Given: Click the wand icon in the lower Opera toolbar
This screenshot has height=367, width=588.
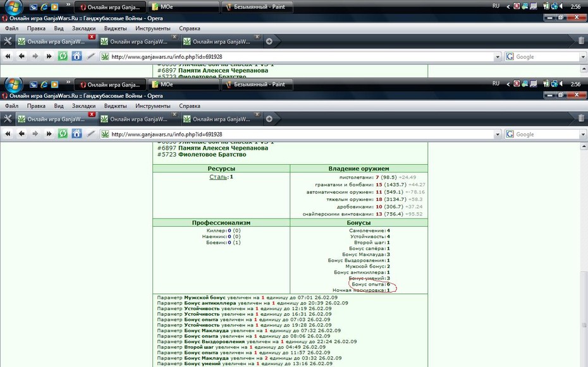Looking at the screenshot, I should pyautogui.click(x=90, y=134).
